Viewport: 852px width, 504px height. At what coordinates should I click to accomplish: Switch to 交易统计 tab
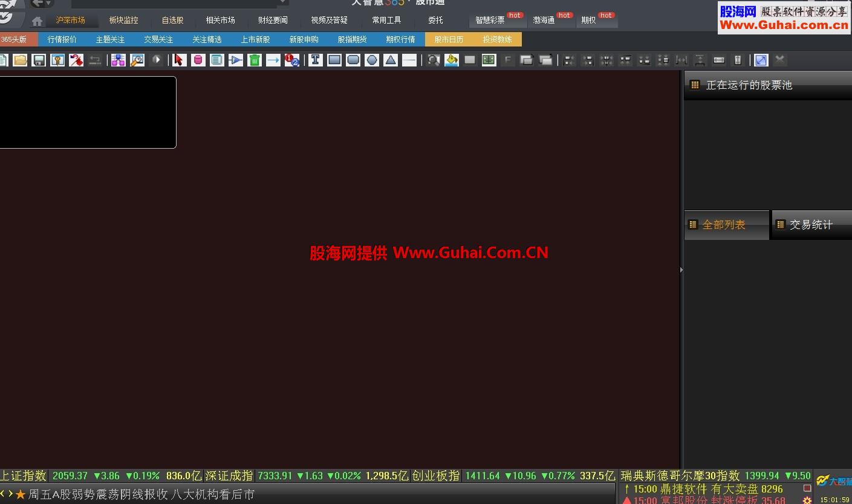(811, 225)
